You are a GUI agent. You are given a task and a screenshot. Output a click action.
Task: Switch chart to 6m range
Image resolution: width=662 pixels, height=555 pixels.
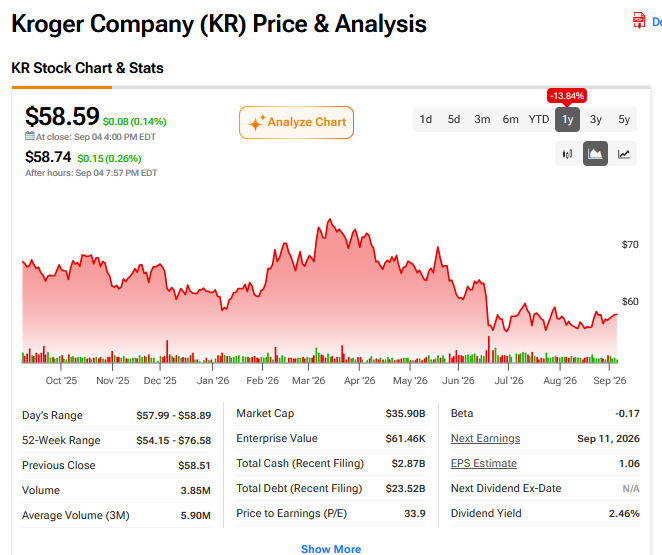click(510, 119)
